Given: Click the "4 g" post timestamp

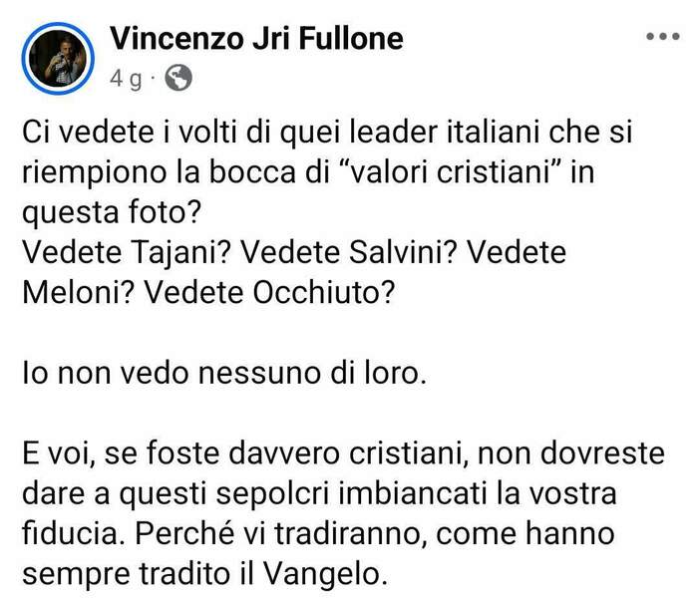Looking at the screenshot, I should point(126,80).
